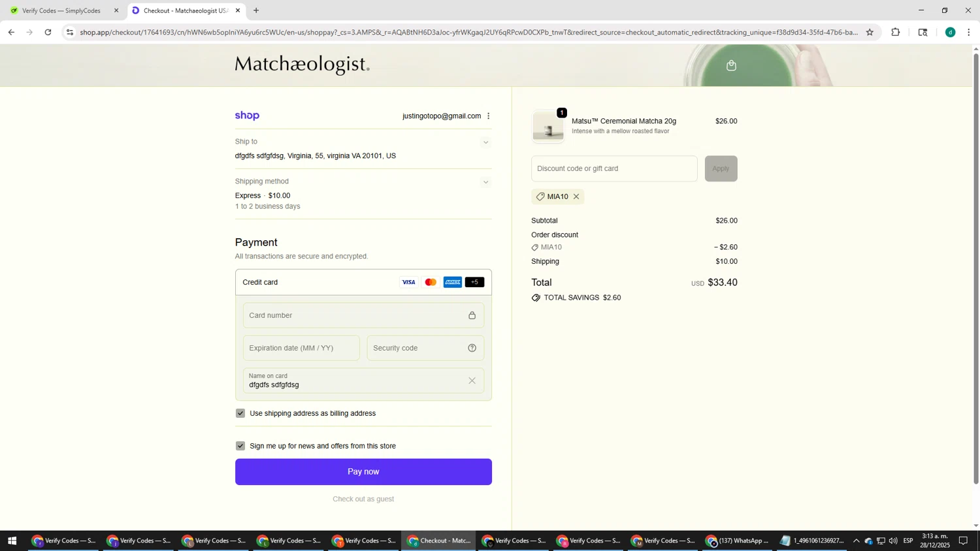Toggle Sign me up for news checkbox
Screen dimensions: 980x551
pos(240,446)
